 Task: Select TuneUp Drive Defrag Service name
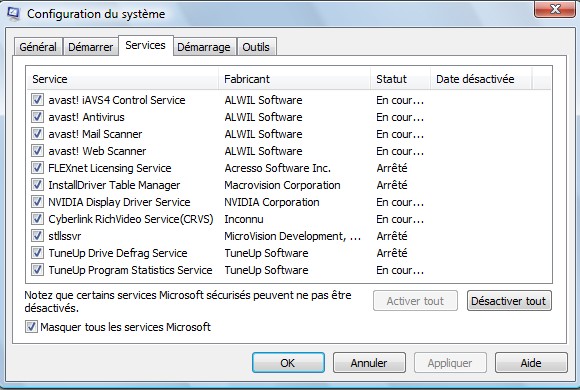coord(118,253)
